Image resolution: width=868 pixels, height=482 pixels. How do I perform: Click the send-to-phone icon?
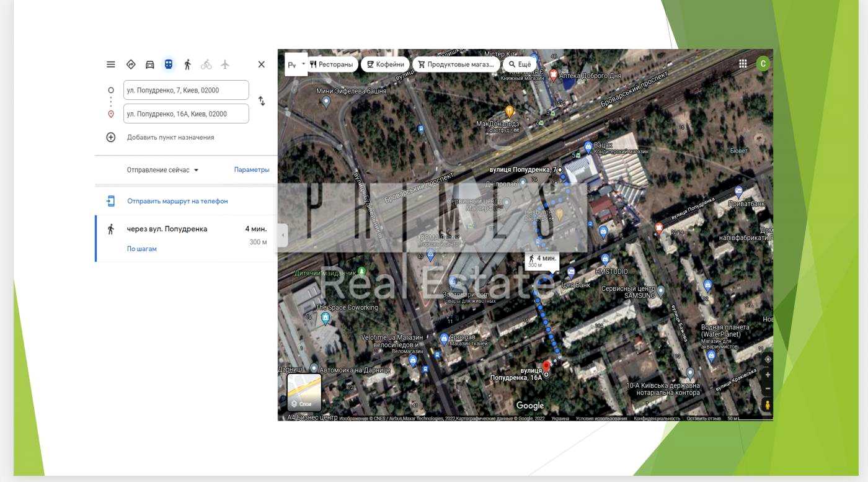(111, 201)
